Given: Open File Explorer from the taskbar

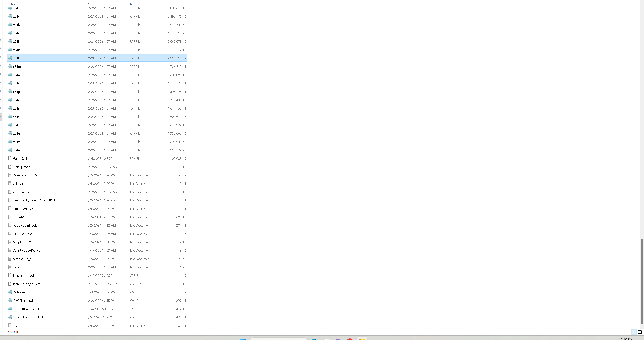Looking at the screenshot, I should [362, 339].
